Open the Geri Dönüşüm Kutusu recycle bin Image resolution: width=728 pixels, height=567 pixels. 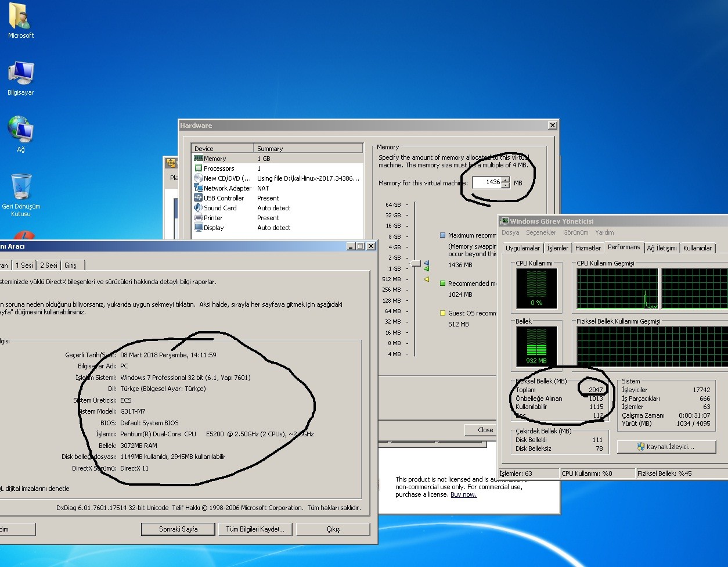coord(21,187)
